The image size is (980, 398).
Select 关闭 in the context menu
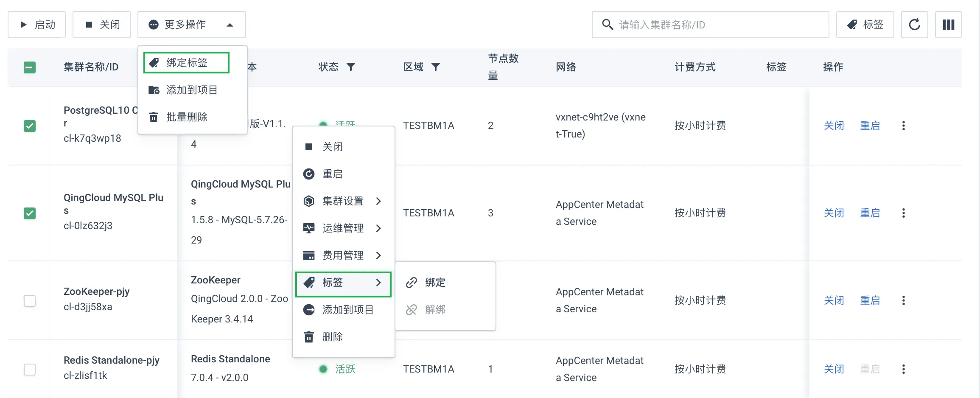[x=343, y=147]
